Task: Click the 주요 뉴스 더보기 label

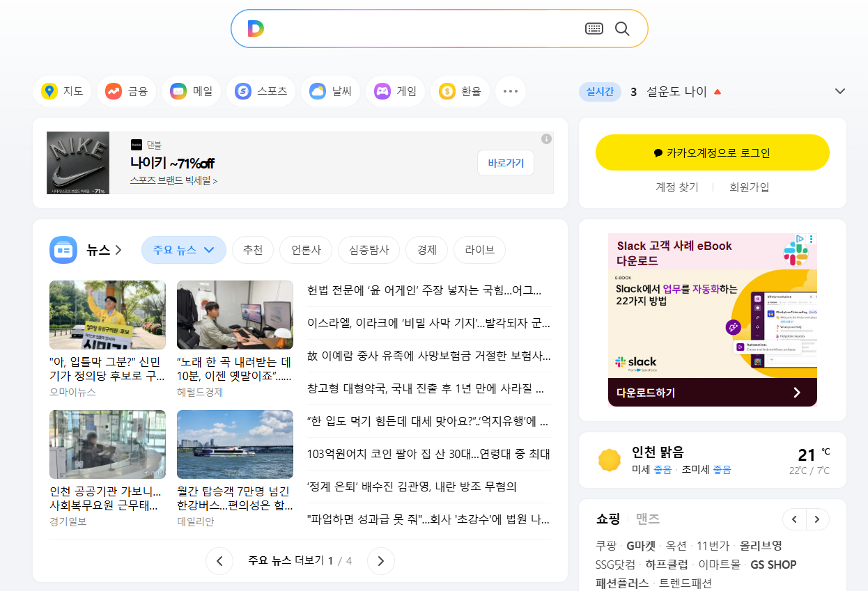Action: coord(286,560)
